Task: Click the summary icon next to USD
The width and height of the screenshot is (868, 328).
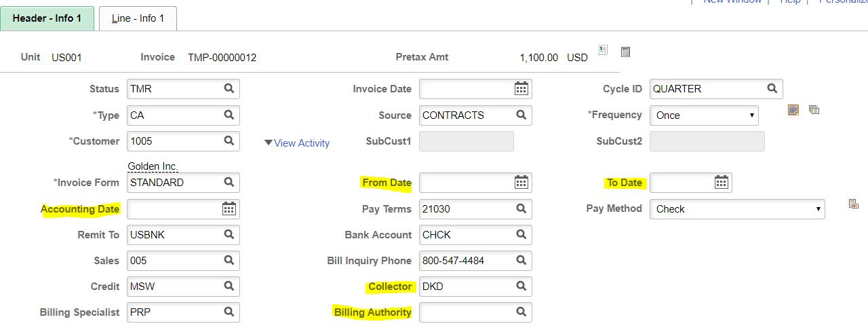Action: coord(603,50)
